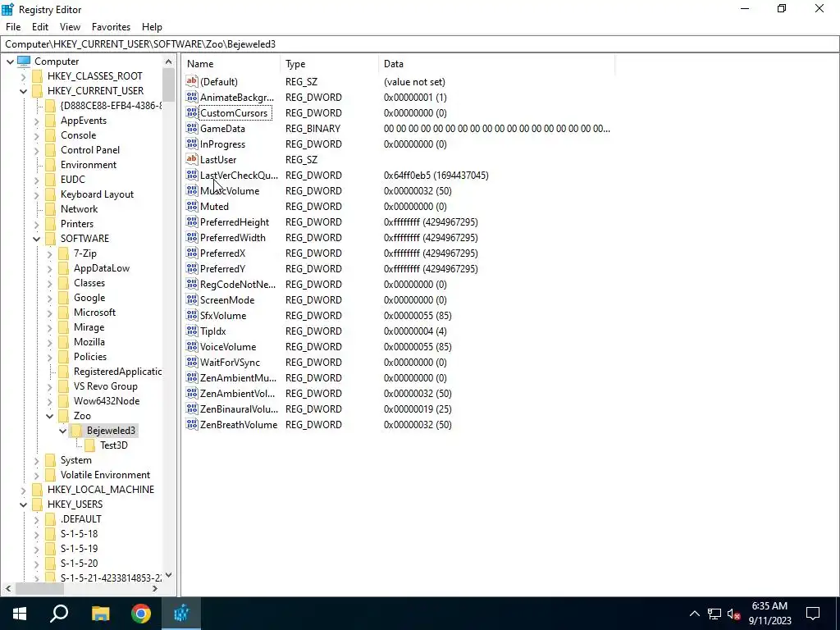Open the Favorites menu
This screenshot has width=840, height=630.
[x=111, y=27]
